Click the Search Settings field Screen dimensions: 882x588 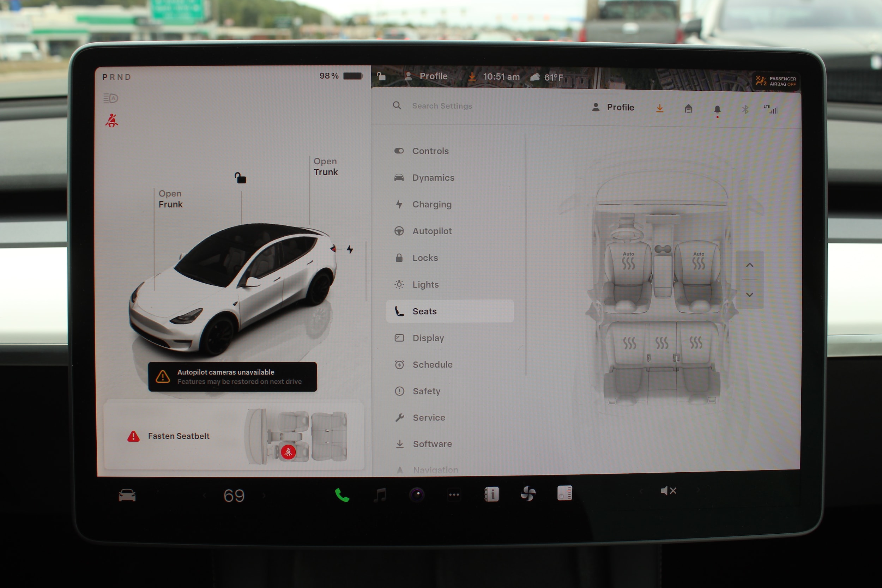(x=442, y=106)
